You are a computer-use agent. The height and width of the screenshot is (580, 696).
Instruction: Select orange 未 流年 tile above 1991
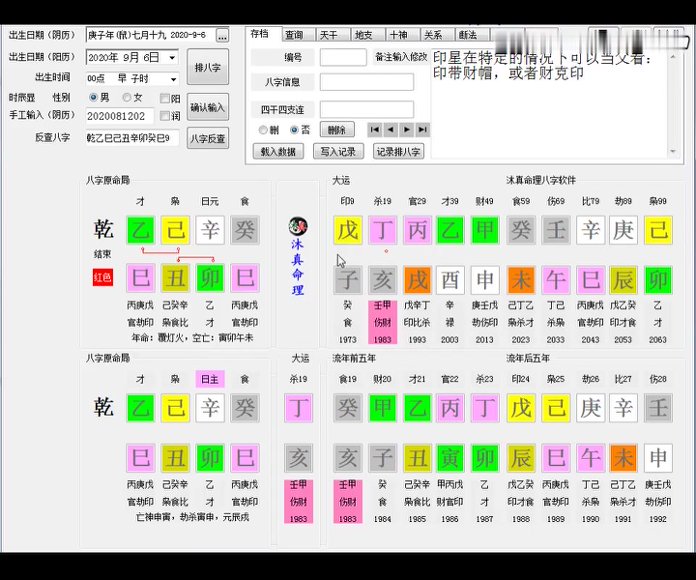coord(623,458)
